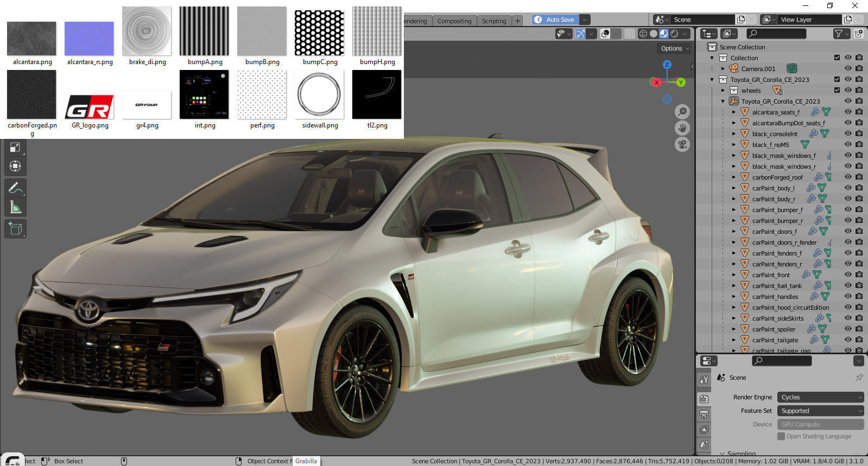Open the Output properties tab

(704, 414)
